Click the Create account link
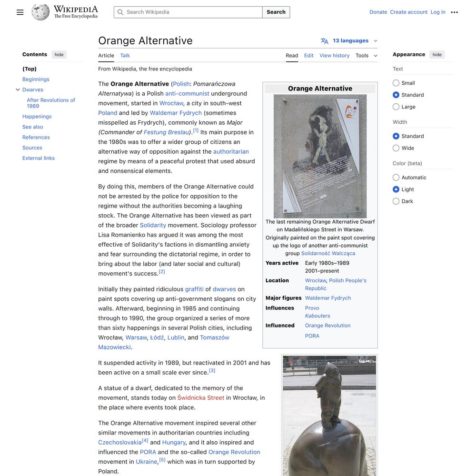476x476 pixels. tap(408, 12)
